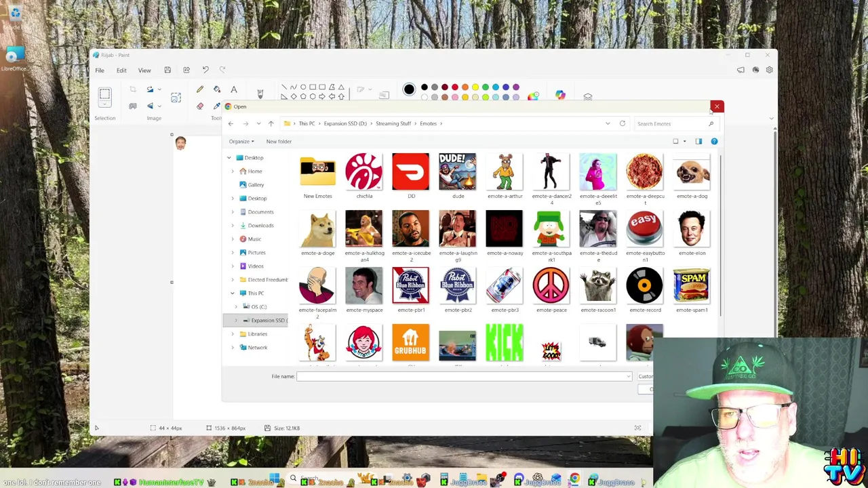Select the emote-a-doge file

point(317,234)
